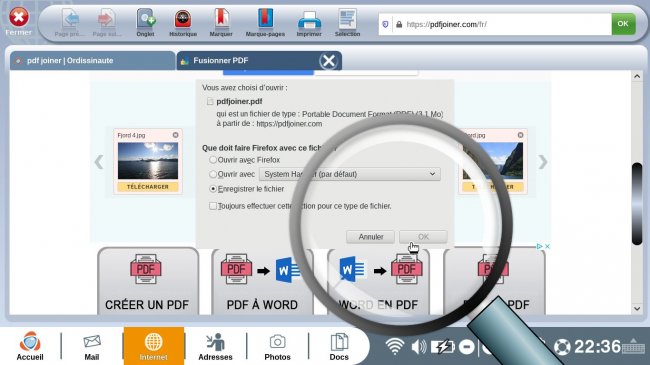The width and height of the screenshot is (650, 365).
Task: Open Mail from the bottom dock
Action: [x=92, y=347]
